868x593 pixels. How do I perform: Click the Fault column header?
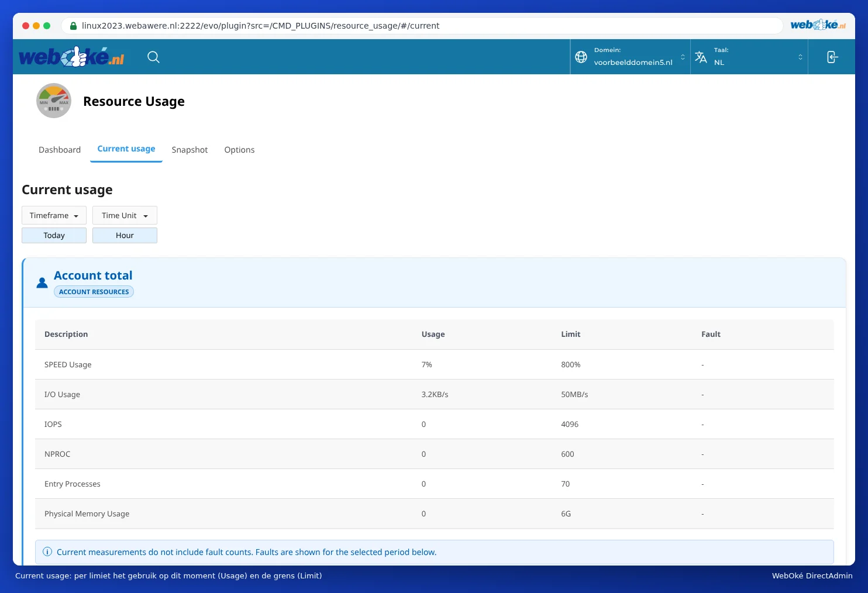(711, 334)
